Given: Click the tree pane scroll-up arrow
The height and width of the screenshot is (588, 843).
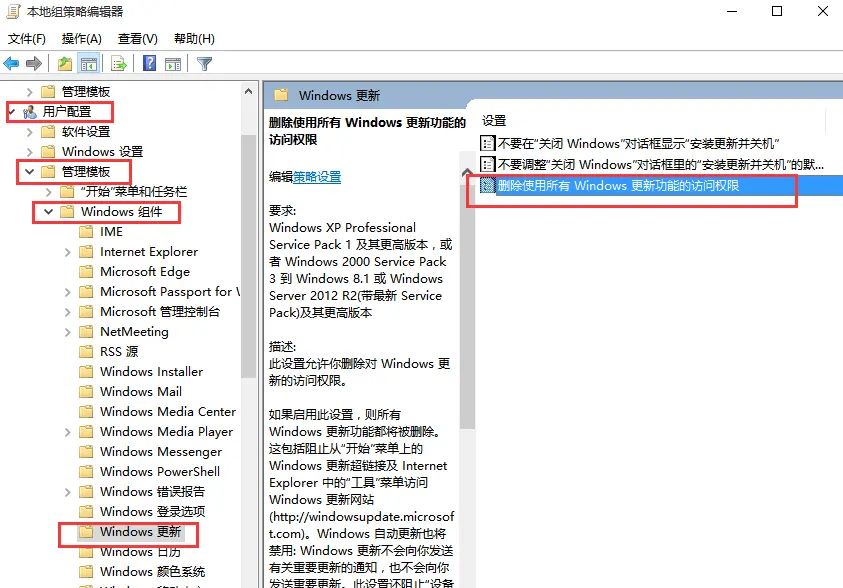Looking at the screenshot, I should pos(248,91).
